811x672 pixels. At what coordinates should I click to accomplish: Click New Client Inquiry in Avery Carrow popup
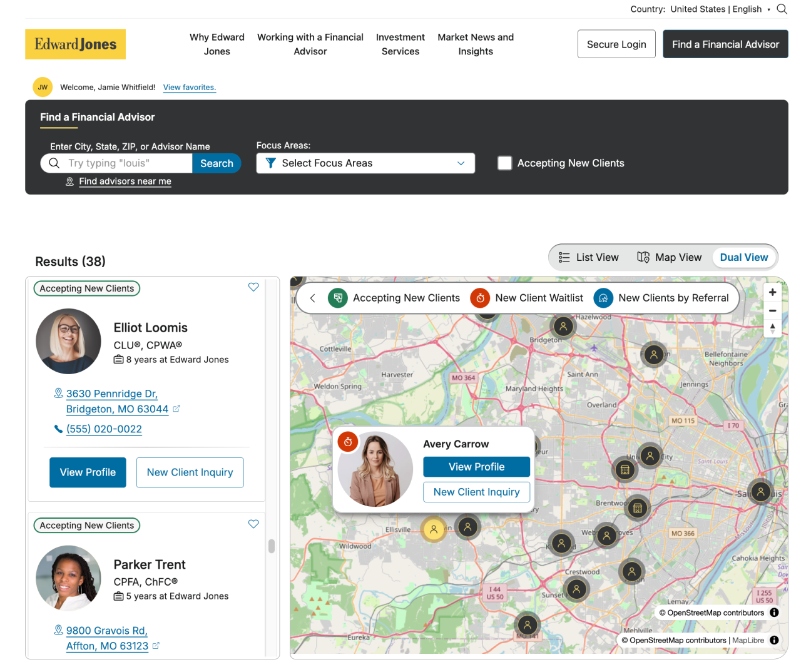pyautogui.click(x=476, y=492)
